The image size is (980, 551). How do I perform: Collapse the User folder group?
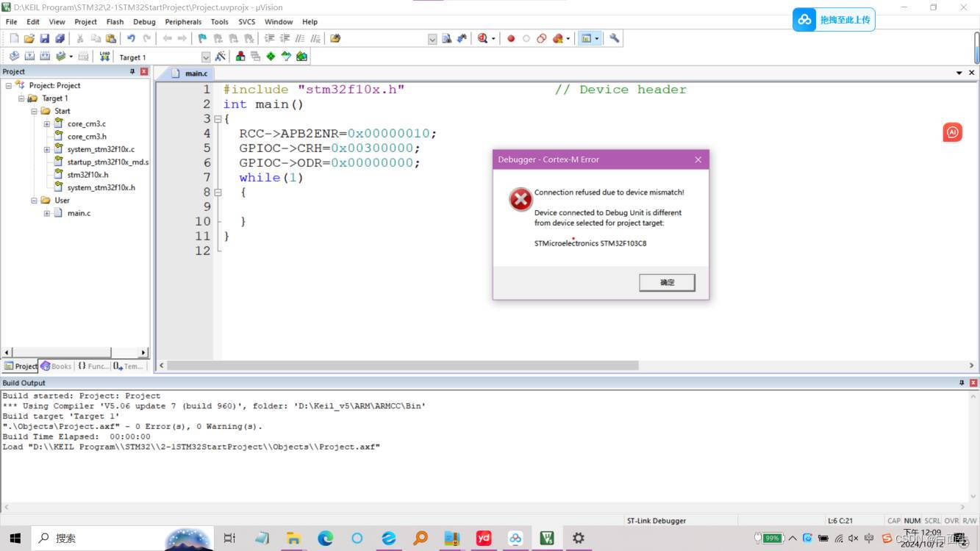point(34,200)
